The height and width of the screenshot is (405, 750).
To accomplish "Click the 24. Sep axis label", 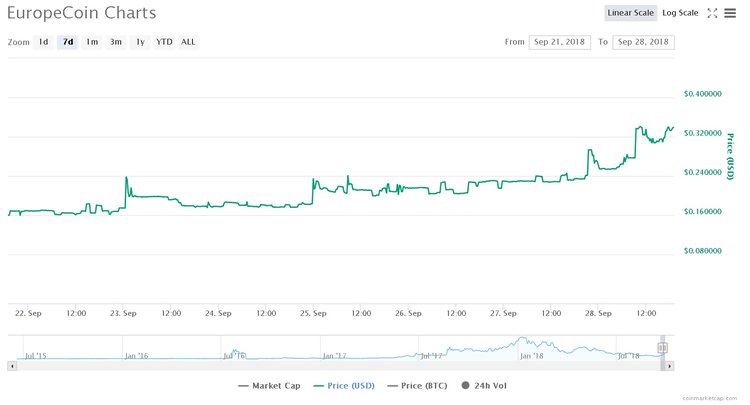I will 218,313.
